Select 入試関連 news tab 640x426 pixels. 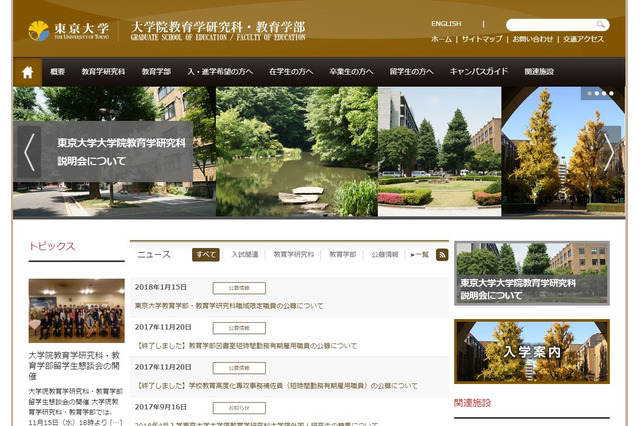[245, 255]
